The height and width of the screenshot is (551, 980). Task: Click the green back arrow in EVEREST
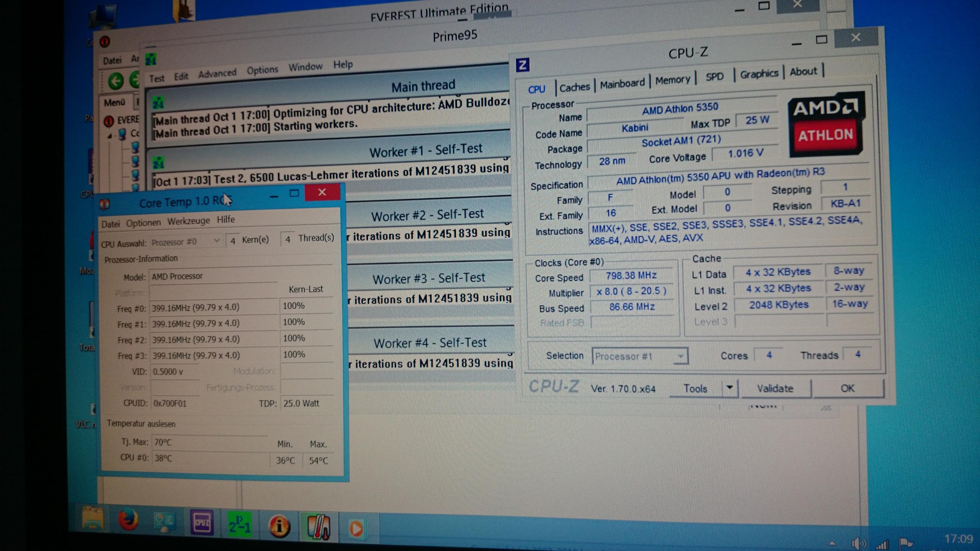coord(116,81)
